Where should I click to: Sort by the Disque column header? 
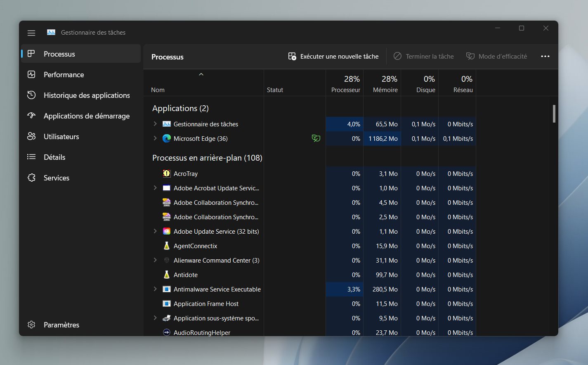click(x=420, y=83)
